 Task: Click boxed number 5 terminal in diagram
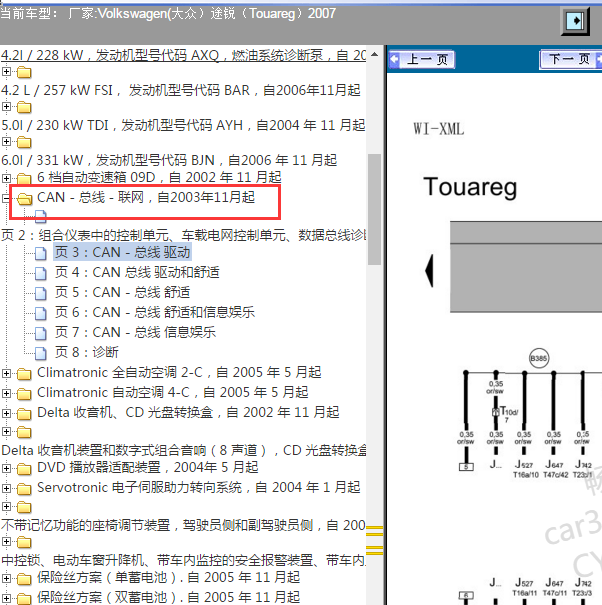point(466,467)
